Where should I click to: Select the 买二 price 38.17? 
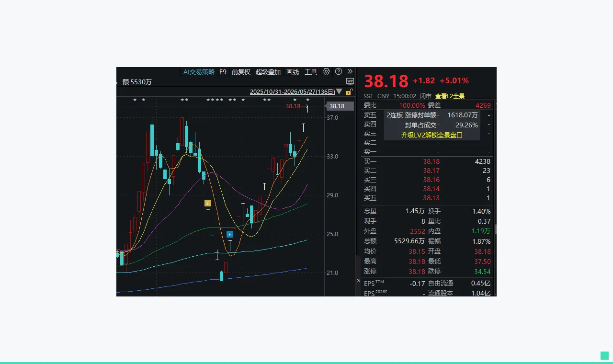pos(431,171)
